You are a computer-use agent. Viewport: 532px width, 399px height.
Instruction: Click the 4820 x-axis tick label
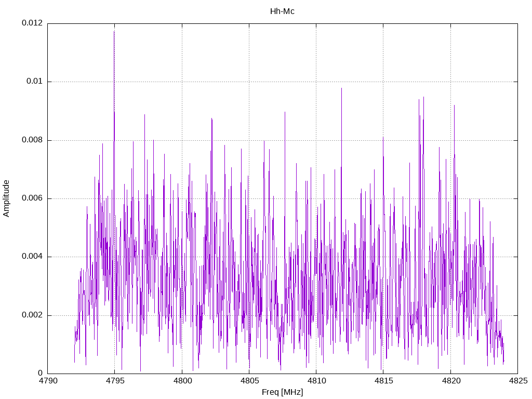[x=451, y=381]
